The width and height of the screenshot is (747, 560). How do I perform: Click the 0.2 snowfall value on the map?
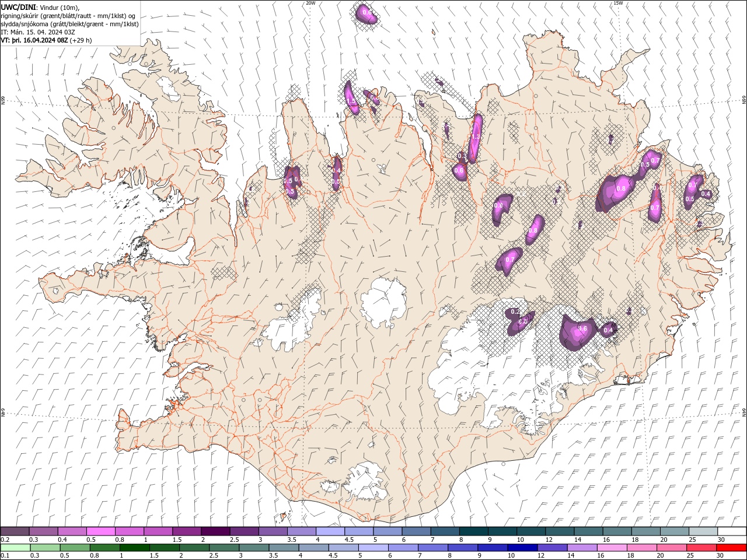coord(515,312)
